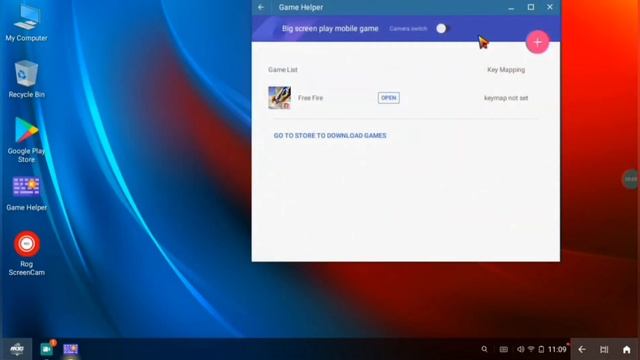Image resolution: width=640 pixels, height=360 pixels.
Task: Maximize the Game Helper window
Action: (x=531, y=7)
